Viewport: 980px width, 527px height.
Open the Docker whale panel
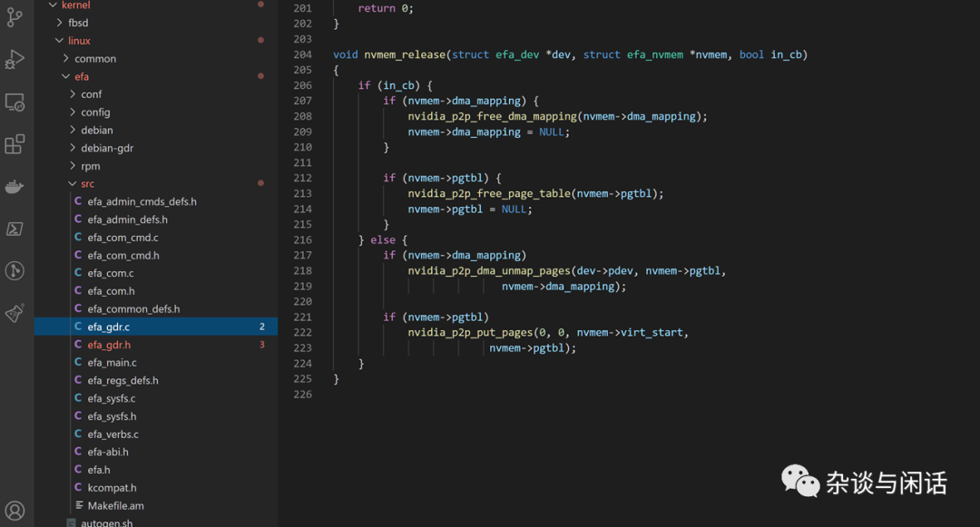click(x=15, y=186)
